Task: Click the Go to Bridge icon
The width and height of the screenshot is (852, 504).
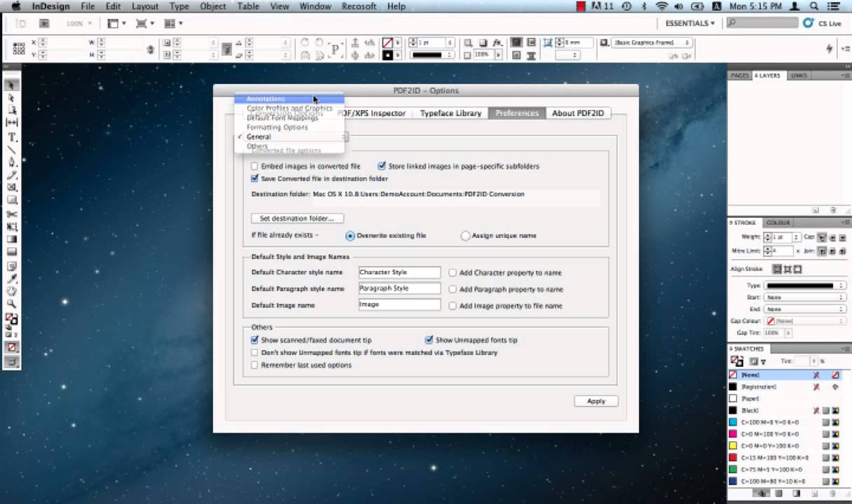Action: pos(44,23)
